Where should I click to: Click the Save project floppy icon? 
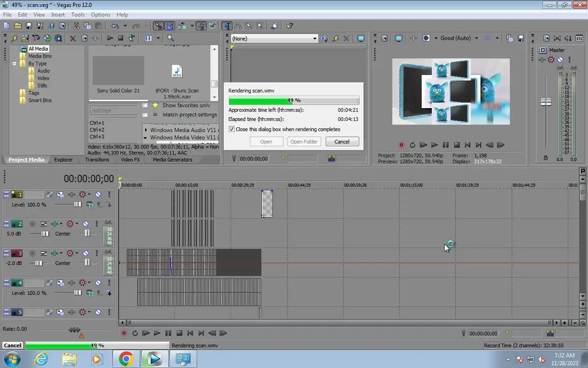pos(28,26)
